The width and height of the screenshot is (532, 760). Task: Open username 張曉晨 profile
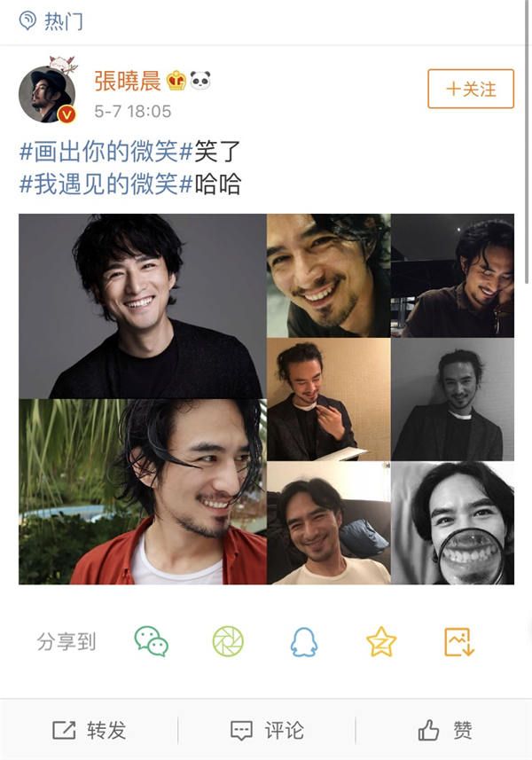(128, 81)
